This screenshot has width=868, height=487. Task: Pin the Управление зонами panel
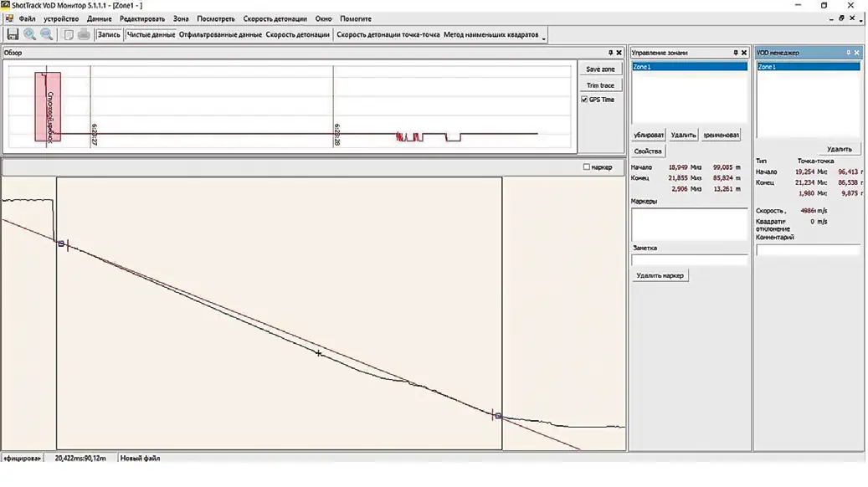point(734,53)
